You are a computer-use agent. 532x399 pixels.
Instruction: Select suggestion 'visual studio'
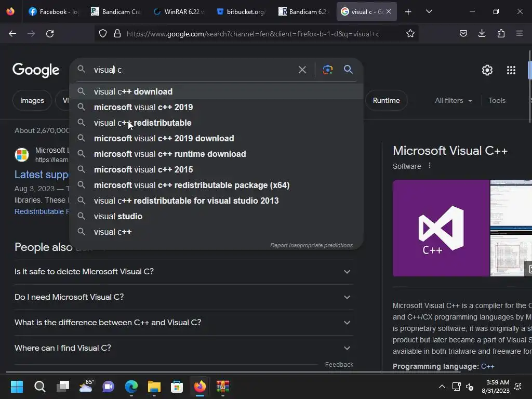(216, 217)
